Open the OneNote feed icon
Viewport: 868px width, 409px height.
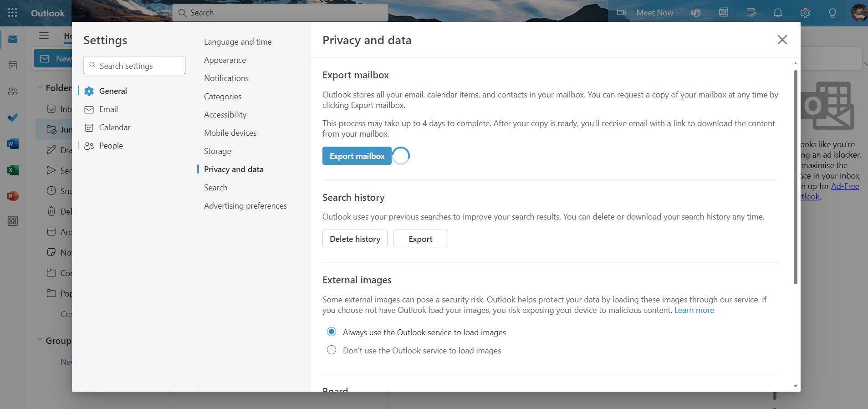click(723, 13)
